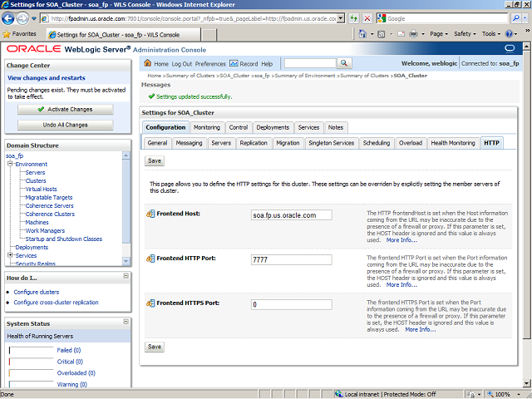Click the icon beside Frontend HTTP Port

pyautogui.click(x=150, y=259)
